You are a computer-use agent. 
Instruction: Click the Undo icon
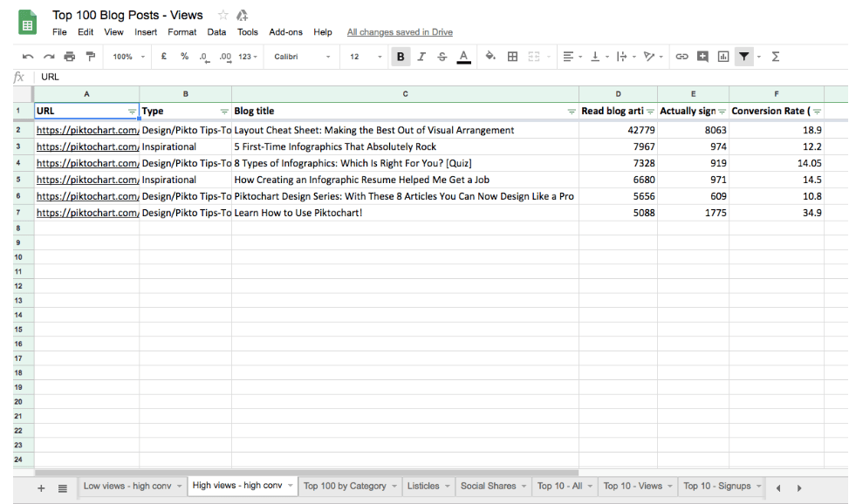pos(28,57)
